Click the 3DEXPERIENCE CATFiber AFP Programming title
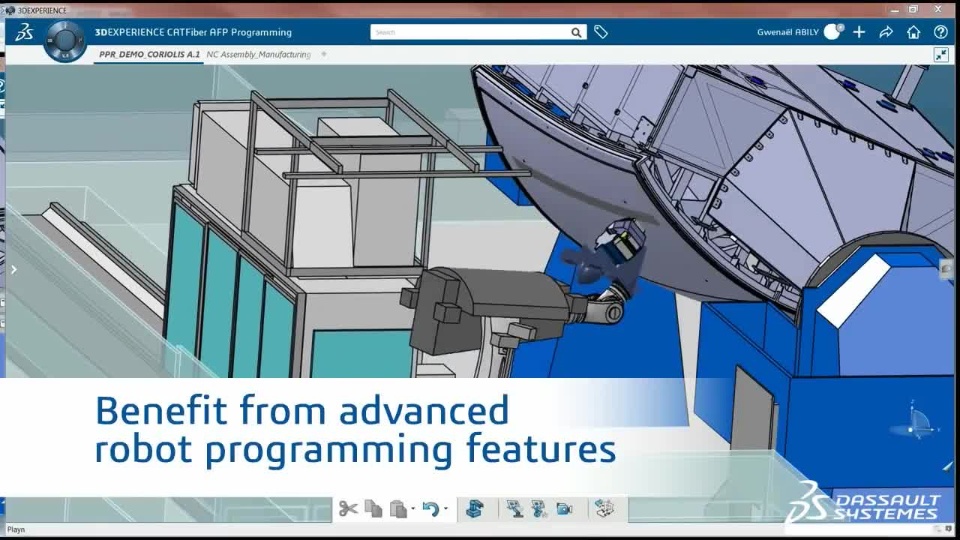The image size is (960, 540). click(x=193, y=32)
